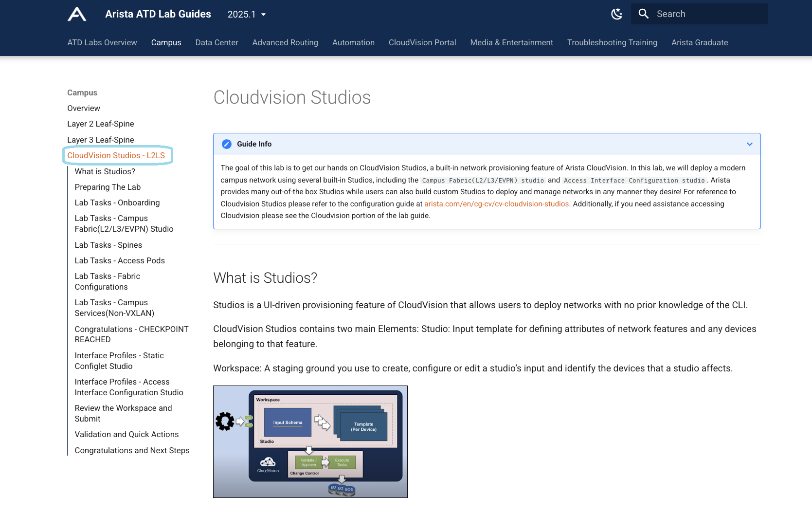This screenshot has width=812, height=515.
Task: Open Layer 3 Leaf-Spine sidebar page
Action: coord(101,140)
